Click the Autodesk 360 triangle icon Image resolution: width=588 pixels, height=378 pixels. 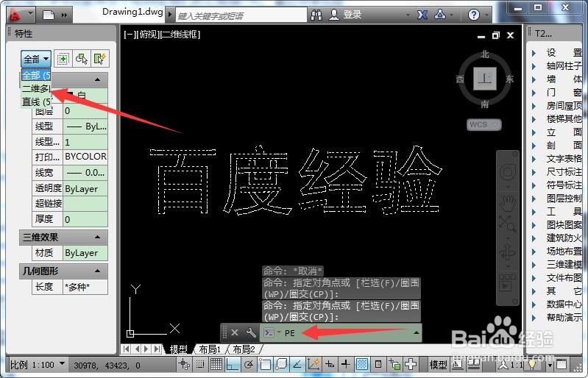(x=440, y=14)
